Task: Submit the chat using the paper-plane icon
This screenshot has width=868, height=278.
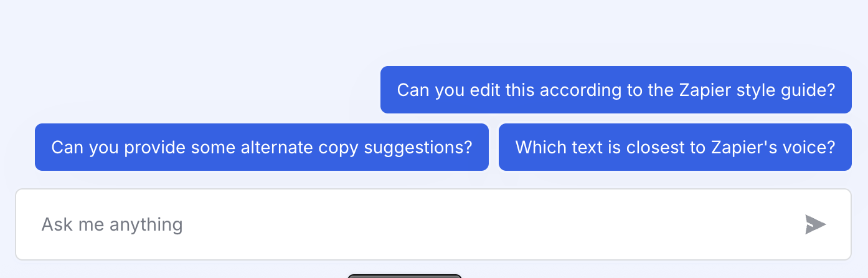Action: pyautogui.click(x=815, y=224)
